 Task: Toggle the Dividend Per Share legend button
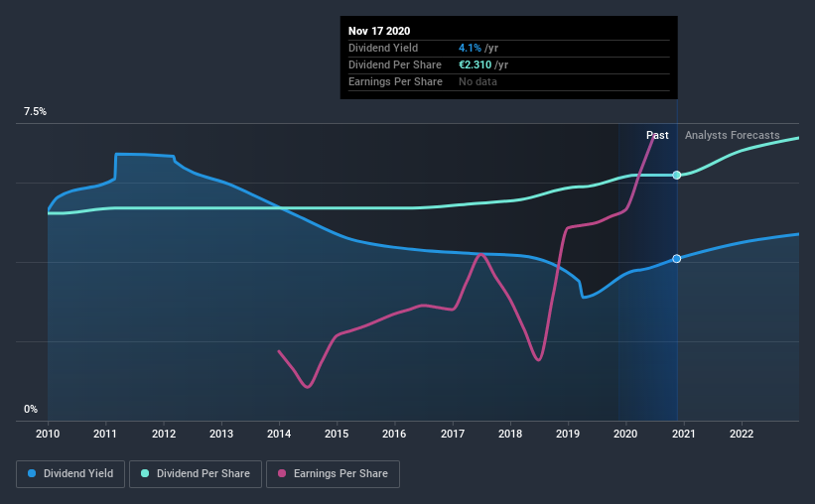(196, 474)
